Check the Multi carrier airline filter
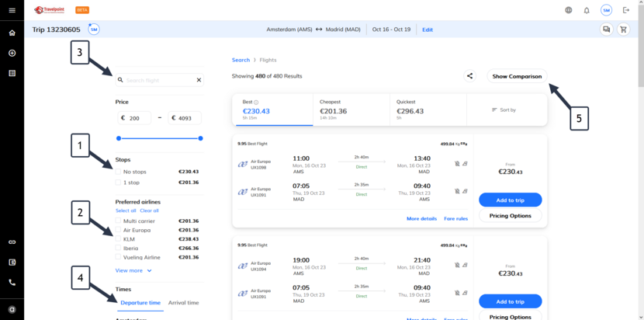 pyautogui.click(x=118, y=221)
